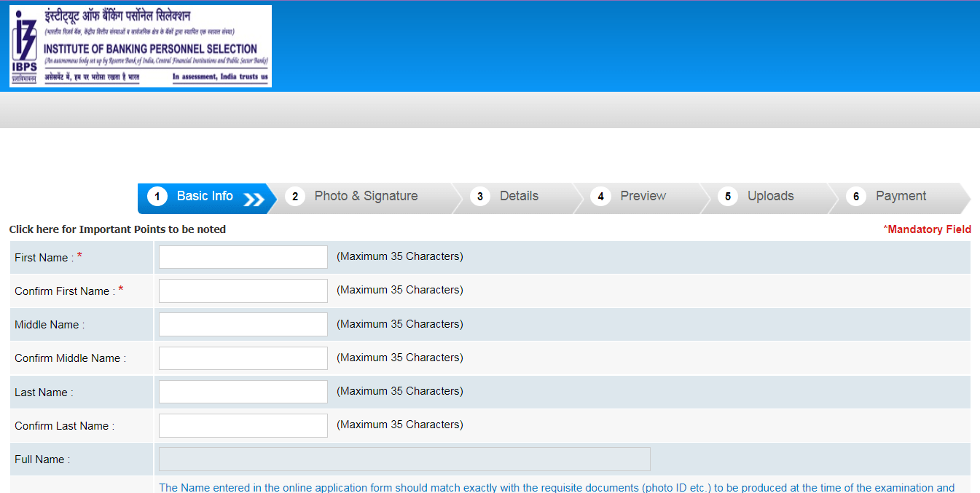The image size is (980, 493).
Task: Open the Photo & Signature step
Action: (366, 197)
